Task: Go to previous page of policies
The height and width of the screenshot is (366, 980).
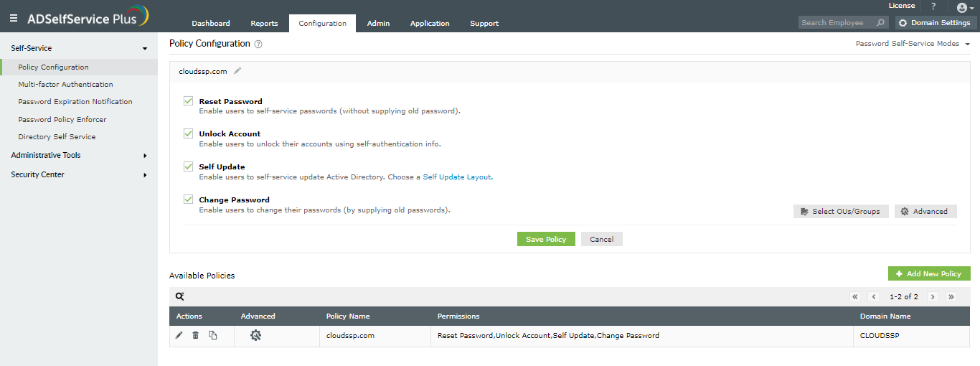Action: click(x=874, y=296)
